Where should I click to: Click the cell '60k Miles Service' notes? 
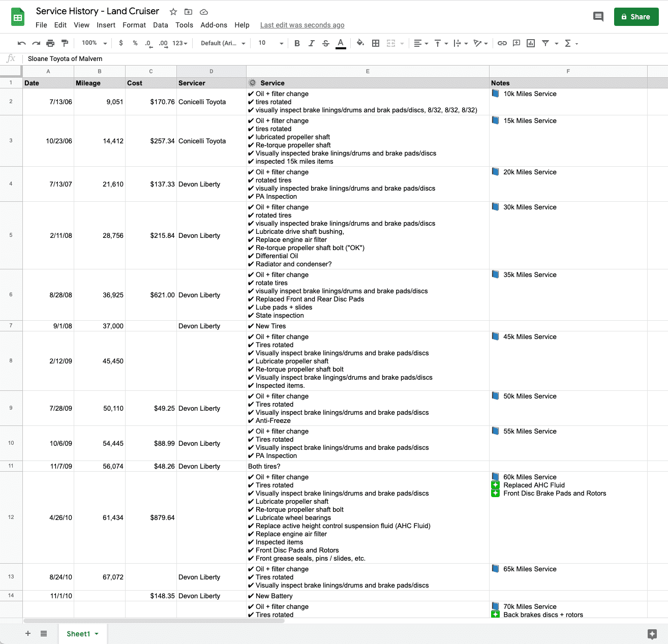pyautogui.click(x=568, y=517)
